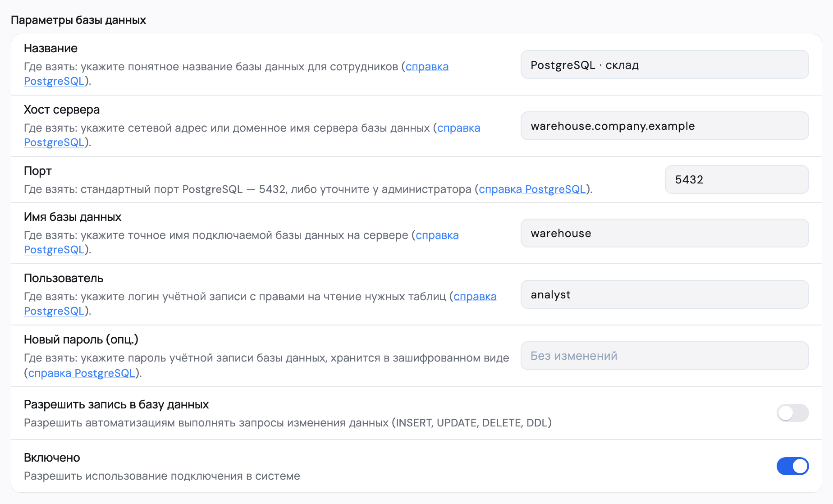Open справка PostgreSQL link under Пользователь
Screen dimensions: 833x504
[x=475, y=297]
